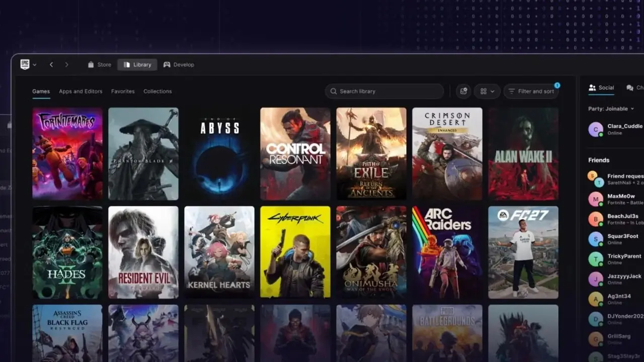Show the Collections tab
Viewport: 644px width, 362px height.
[x=157, y=92]
